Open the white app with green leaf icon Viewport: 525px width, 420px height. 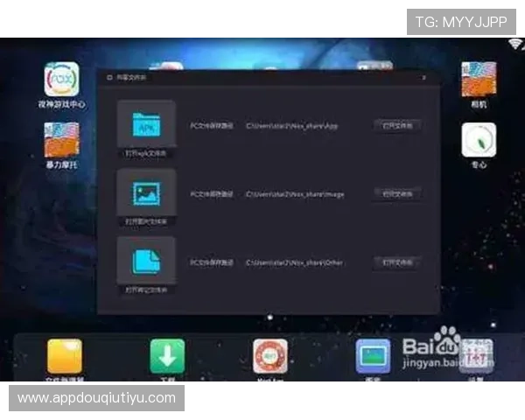(479, 140)
